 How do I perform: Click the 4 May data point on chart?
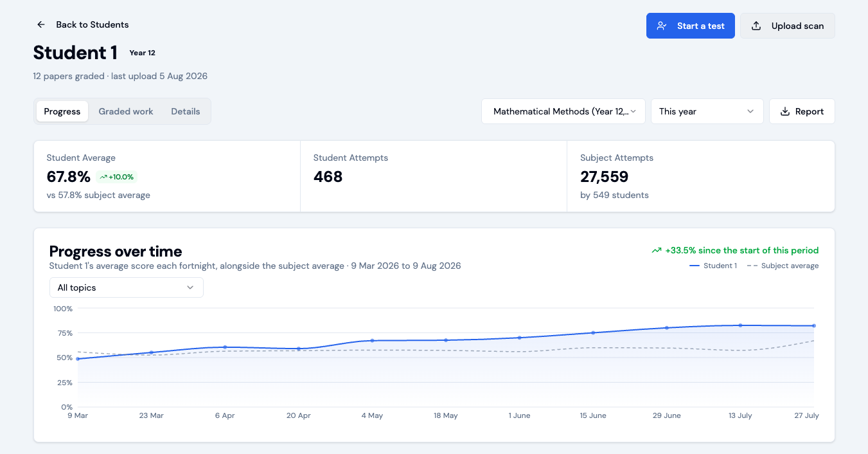click(x=372, y=340)
